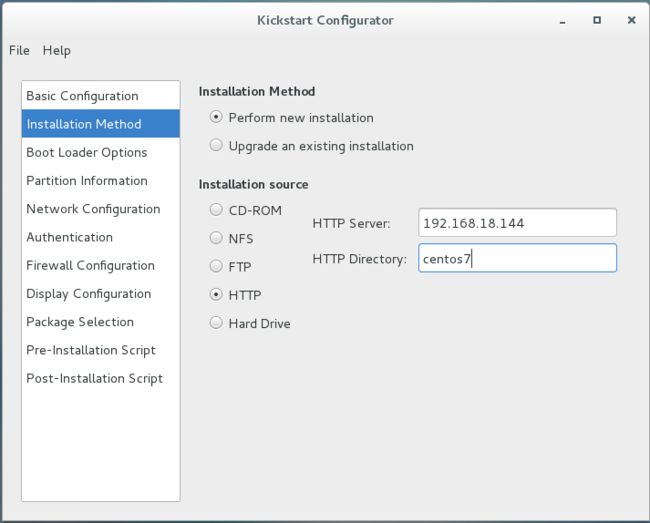
Task: Click the HTTP Server address field
Action: coord(517,223)
